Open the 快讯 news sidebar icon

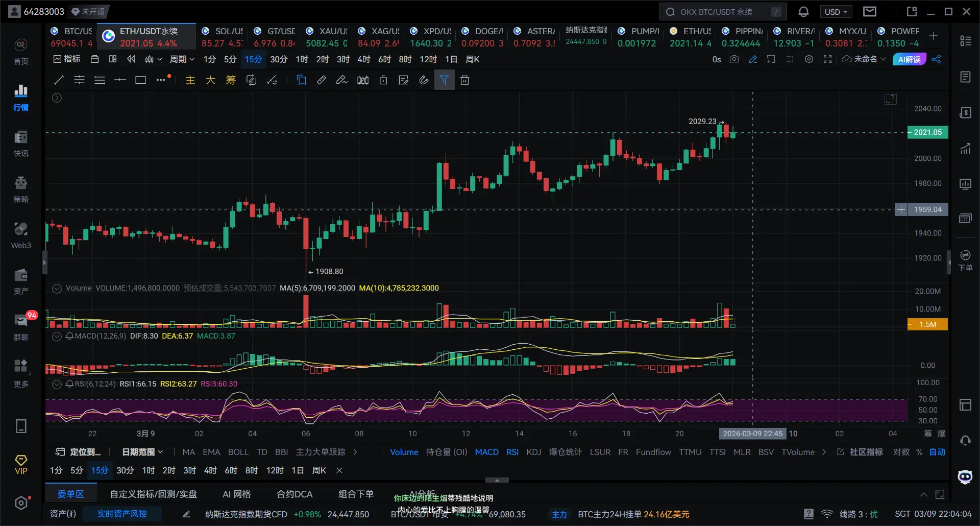[x=21, y=143]
